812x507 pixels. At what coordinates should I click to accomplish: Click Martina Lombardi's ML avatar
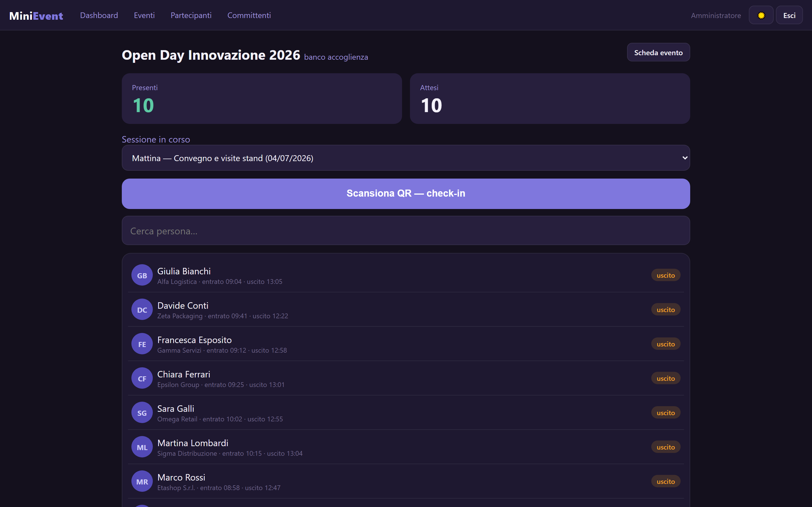[142, 447]
